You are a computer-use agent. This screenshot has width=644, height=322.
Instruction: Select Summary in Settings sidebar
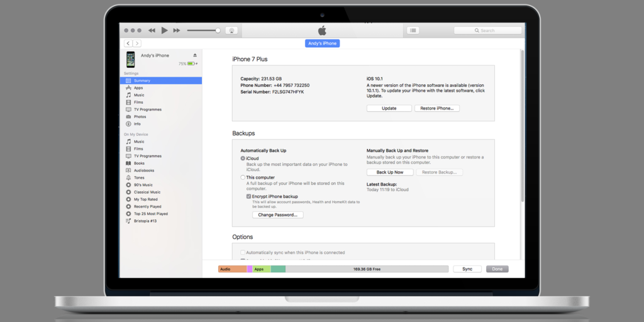coord(161,80)
